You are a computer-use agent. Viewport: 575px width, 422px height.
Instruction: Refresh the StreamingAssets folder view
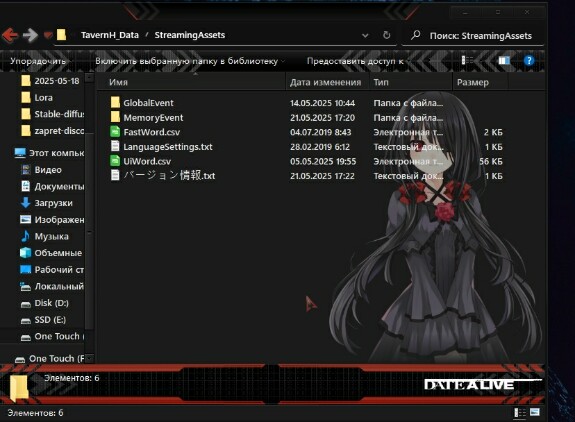pyautogui.click(x=386, y=35)
